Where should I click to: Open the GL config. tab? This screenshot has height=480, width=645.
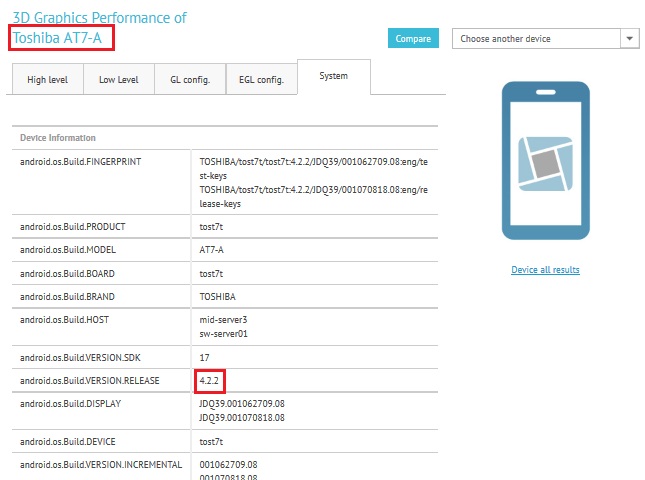pyautogui.click(x=190, y=79)
